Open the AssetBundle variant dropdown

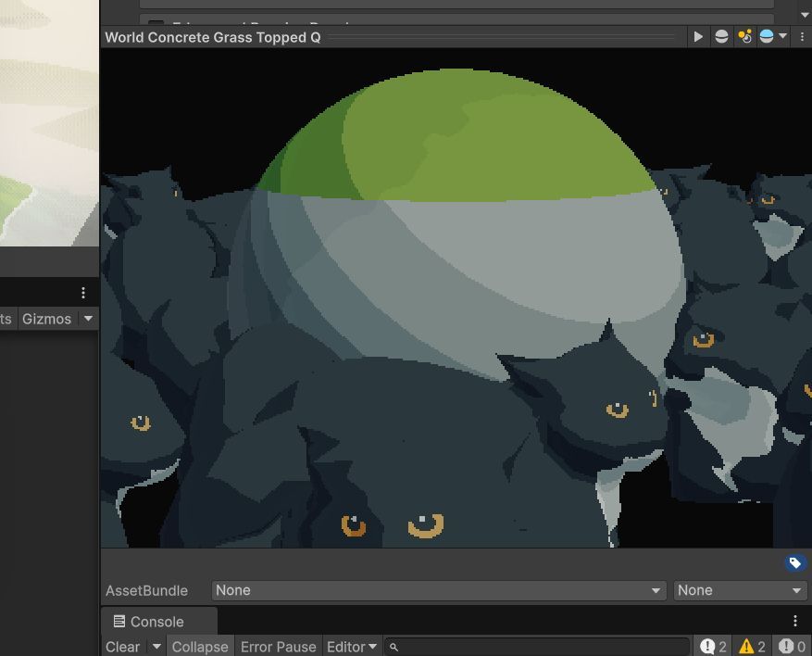[740, 590]
